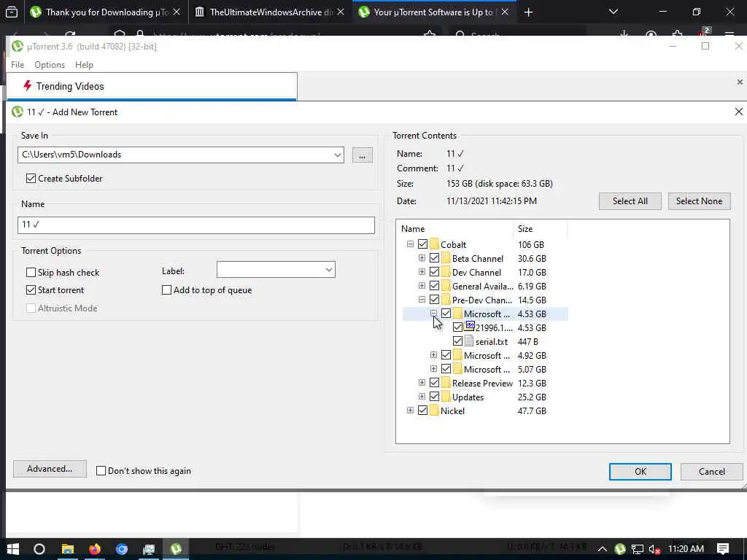Viewport: 747px width, 560px height.
Task: Click the Size column header
Action: (x=541, y=229)
